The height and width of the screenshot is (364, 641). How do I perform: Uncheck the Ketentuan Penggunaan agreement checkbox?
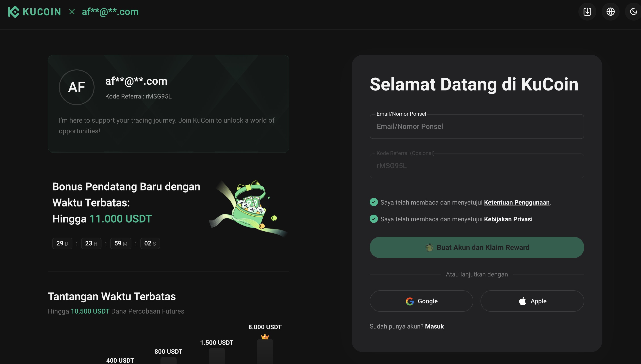(x=373, y=202)
